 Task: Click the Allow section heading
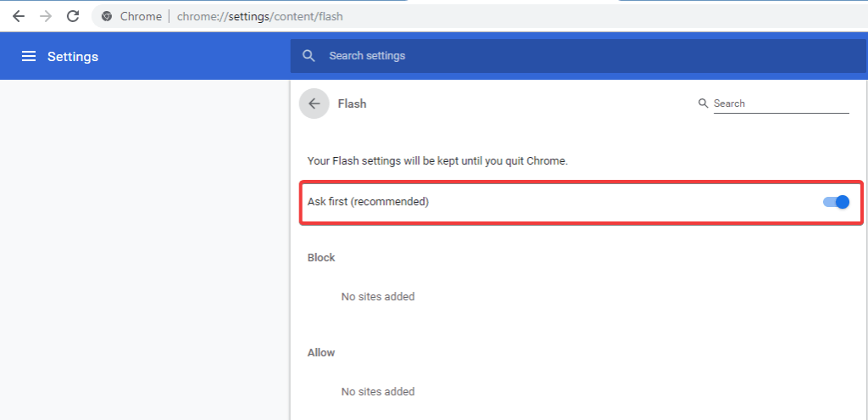click(x=321, y=352)
